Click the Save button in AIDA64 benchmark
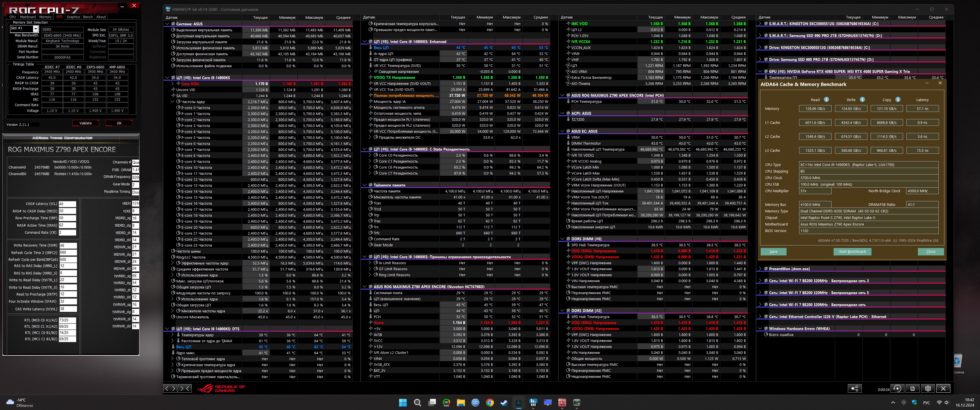980x410 pixels. tap(773, 251)
